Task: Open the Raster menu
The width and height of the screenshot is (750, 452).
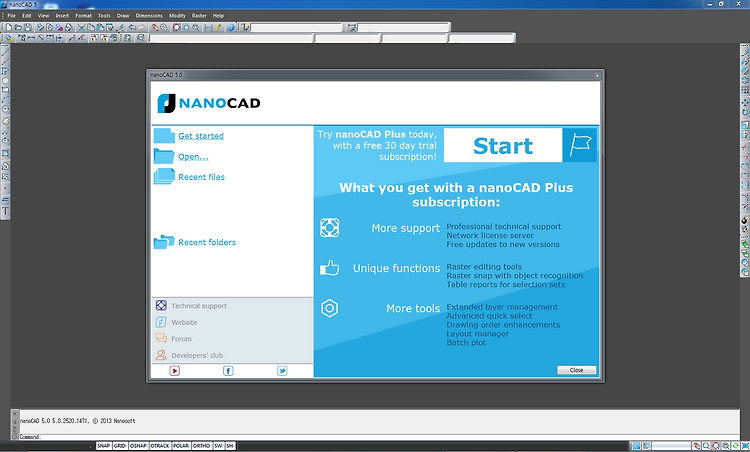Action: click(x=199, y=16)
